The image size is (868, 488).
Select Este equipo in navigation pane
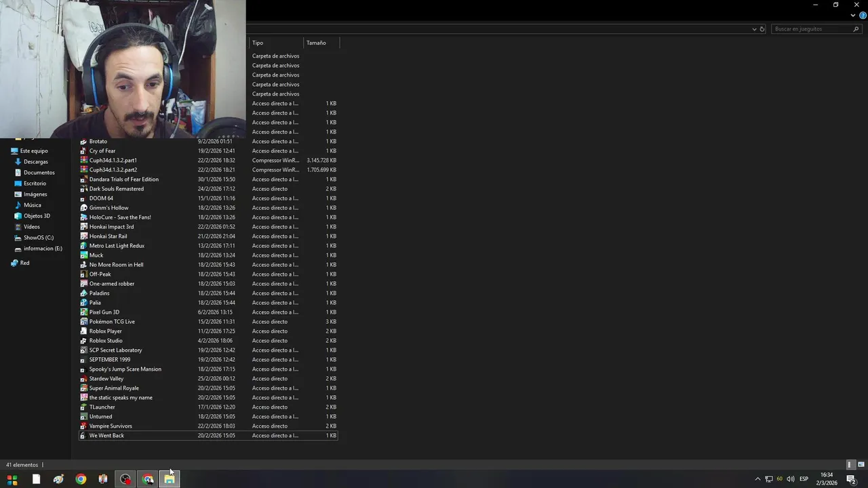pyautogui.click(x=34, y=151)
